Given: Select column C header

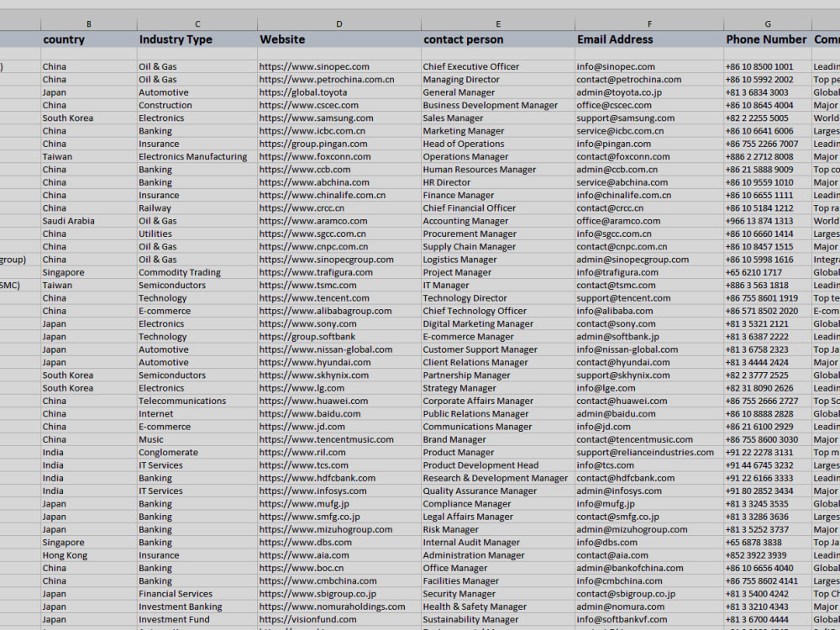Looking at the screenshot, I should pos(197,24).
